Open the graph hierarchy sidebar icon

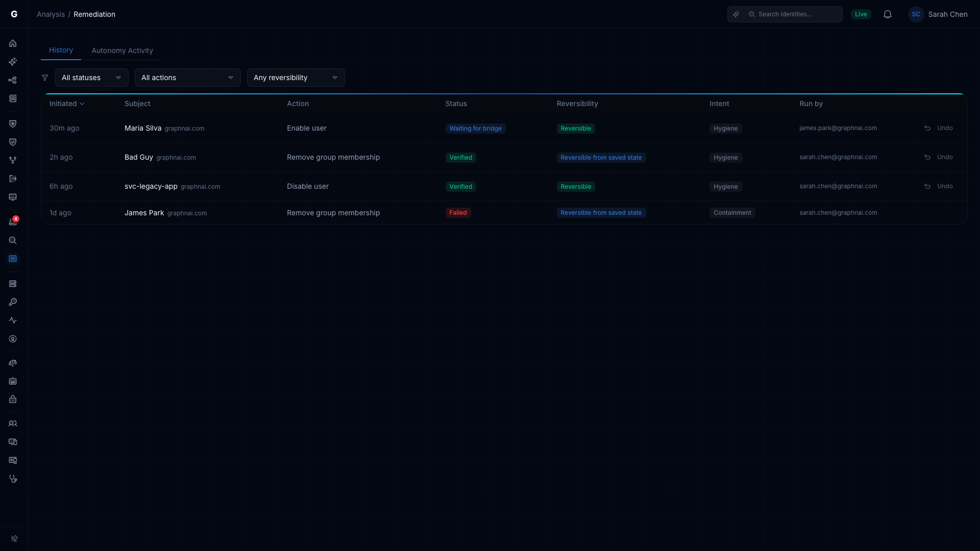click(x=13, y=80)
